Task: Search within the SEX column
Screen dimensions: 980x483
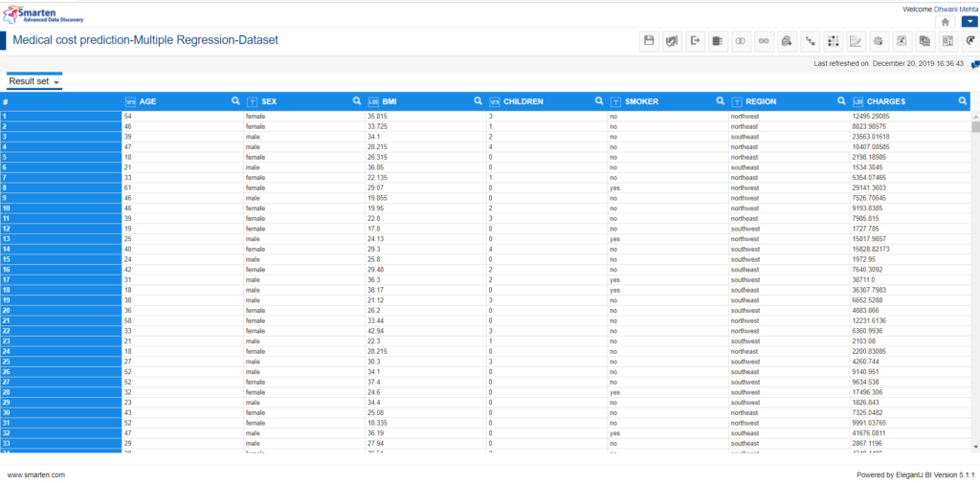Action: pos(357,100)
